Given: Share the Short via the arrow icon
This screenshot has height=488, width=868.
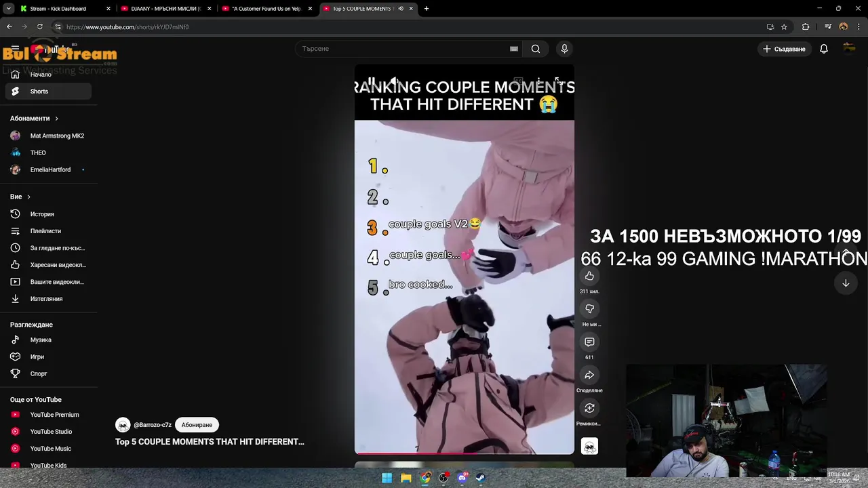Looking at the screenshot, I should tap(589, 375).
